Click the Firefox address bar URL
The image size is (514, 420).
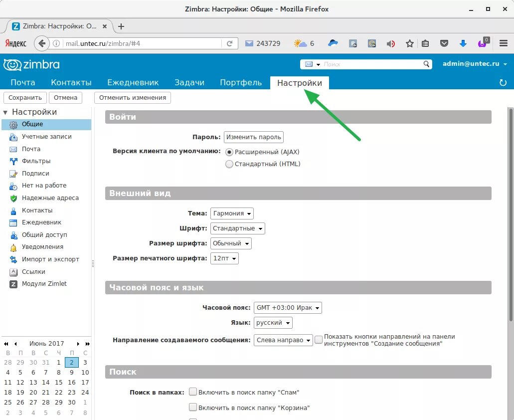141,43
